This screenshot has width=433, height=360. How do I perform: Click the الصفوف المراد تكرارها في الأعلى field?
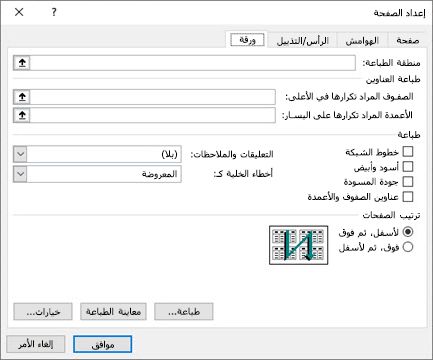point(153,97)
